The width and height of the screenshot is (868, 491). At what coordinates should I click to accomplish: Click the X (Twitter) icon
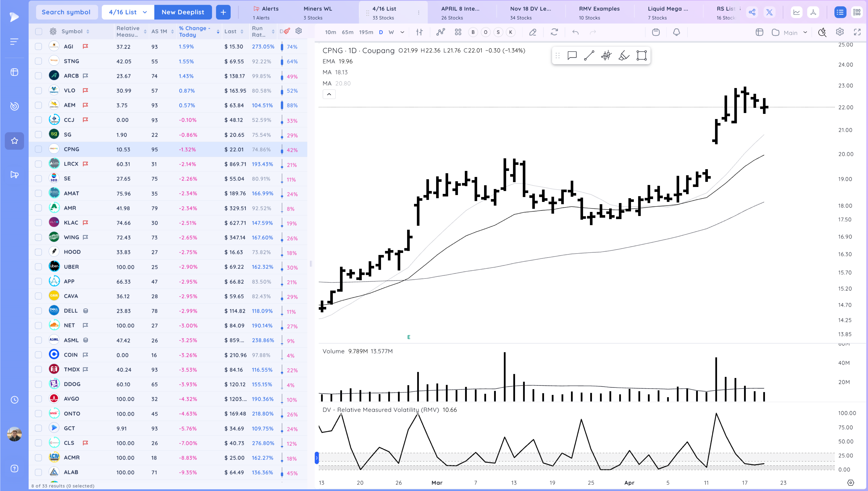(769, 13)
